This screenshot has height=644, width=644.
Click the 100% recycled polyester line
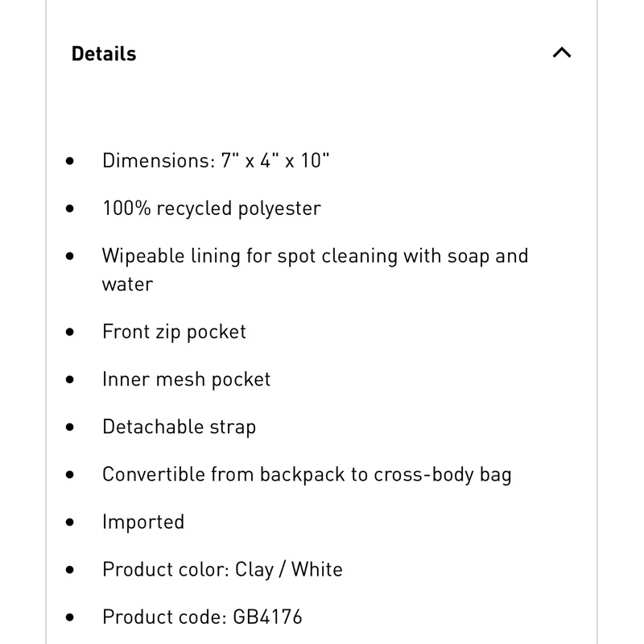(212, 208)
